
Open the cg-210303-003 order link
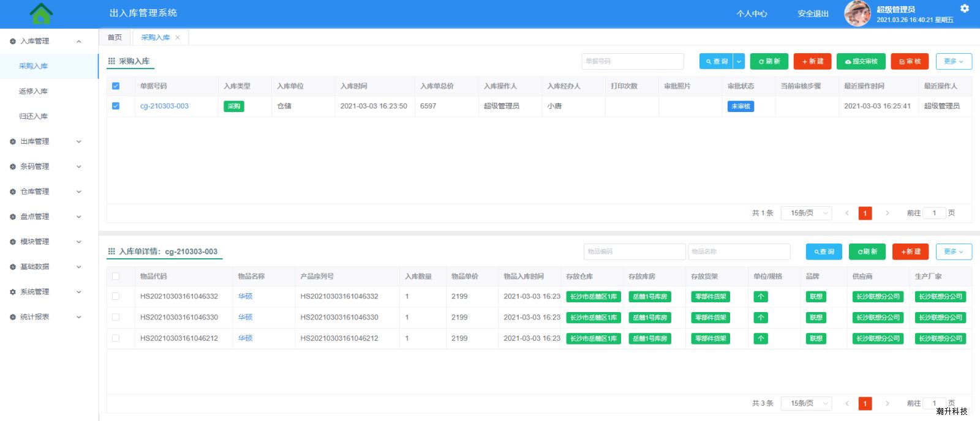coord(164,106)
